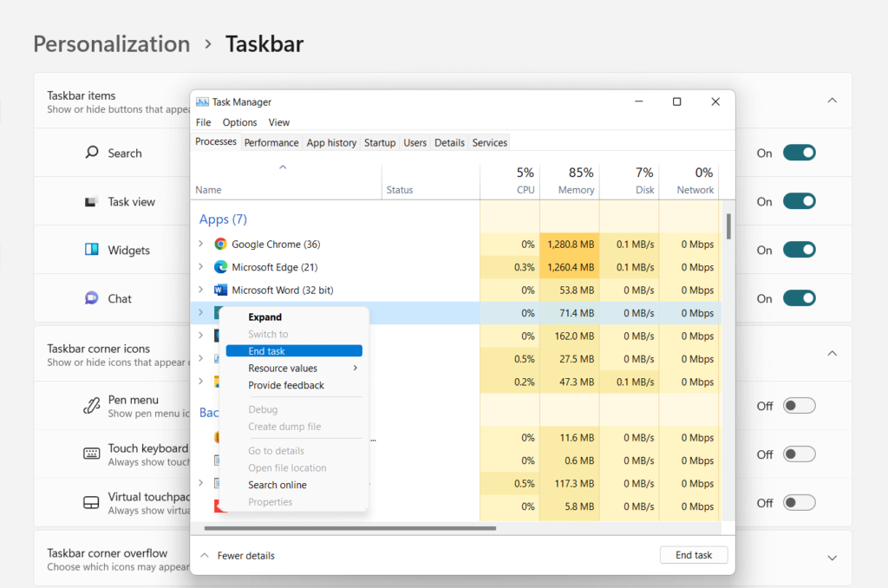Click the Widgets icon in Settings

[x=92, y=250]
